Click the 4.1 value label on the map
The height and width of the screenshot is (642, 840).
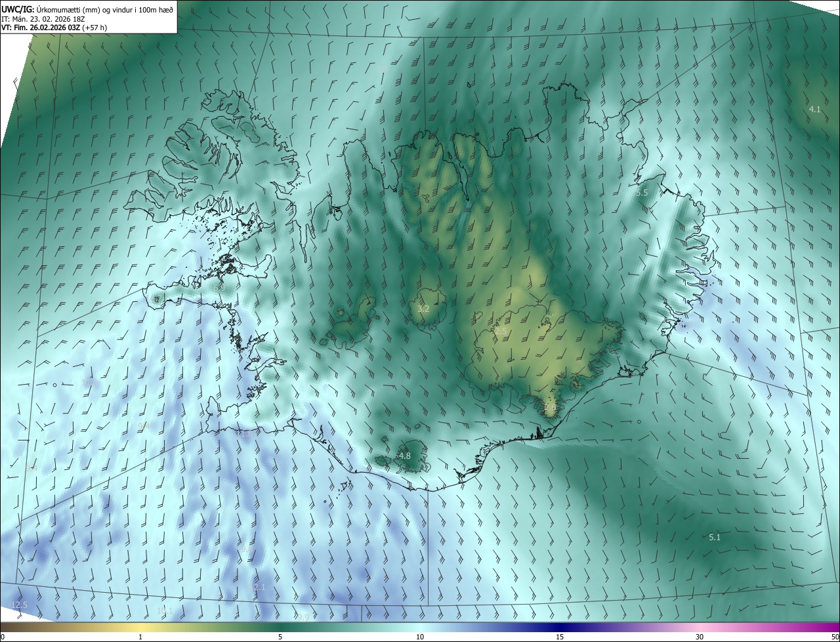(814, 109)
